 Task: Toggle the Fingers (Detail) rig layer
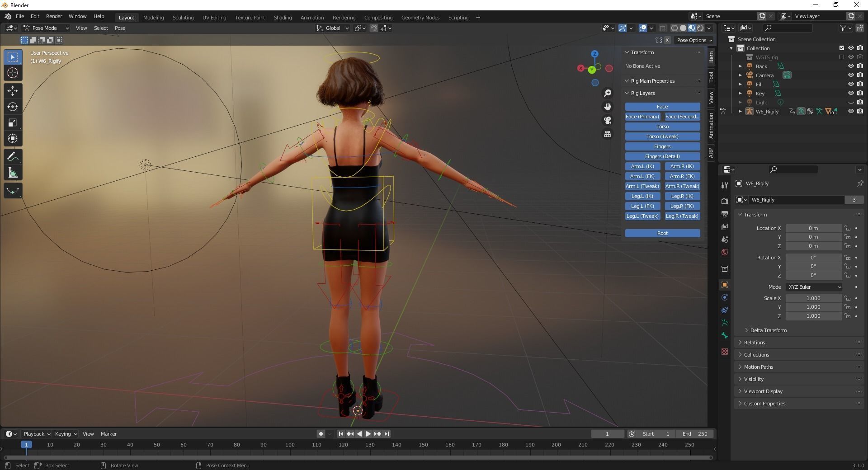coord(662,156)
